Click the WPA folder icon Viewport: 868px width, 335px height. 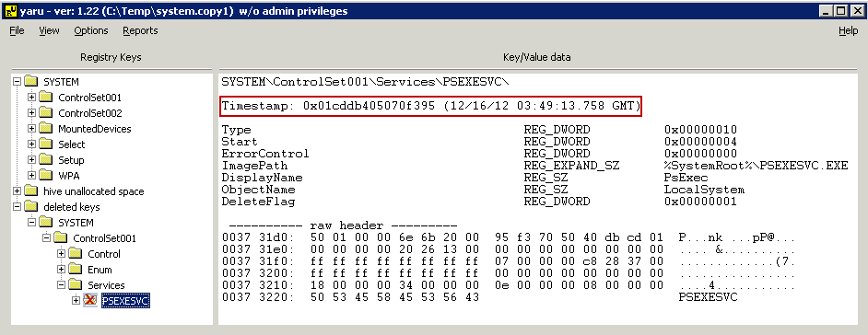point(45,175)
